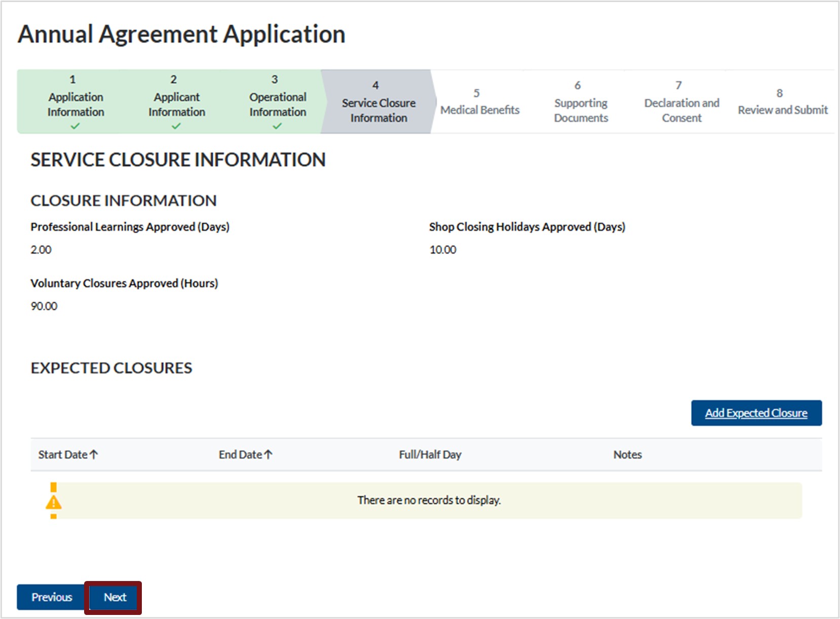Click the yellow warning triangle icon
The width and height of the screenshot is (840, 619).
[53, 502]
